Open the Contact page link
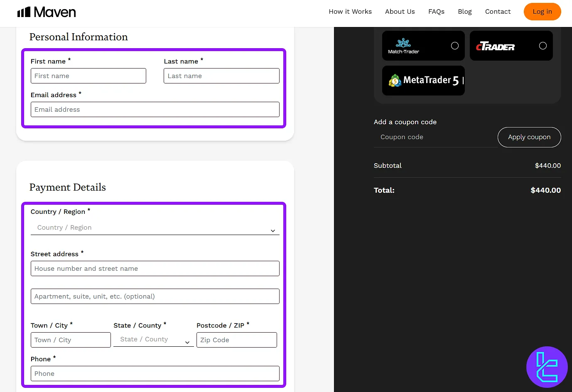The height and width of the screenshot is (392, 572). pyautogui.click(x=498, y=12)
